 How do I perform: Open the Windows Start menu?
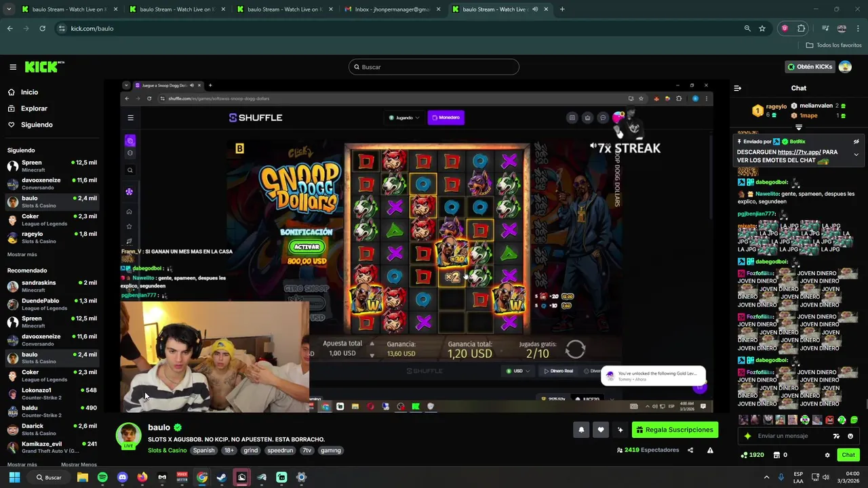point(14,477)
